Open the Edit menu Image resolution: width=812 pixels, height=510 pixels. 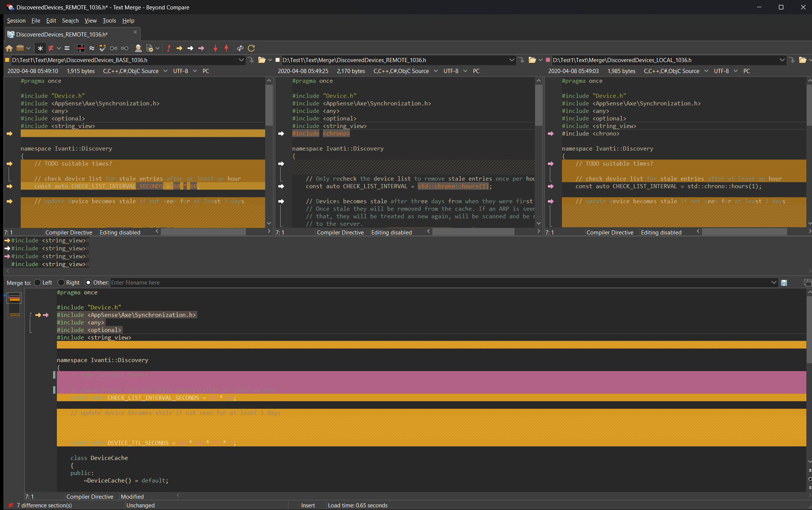point(51,21)
